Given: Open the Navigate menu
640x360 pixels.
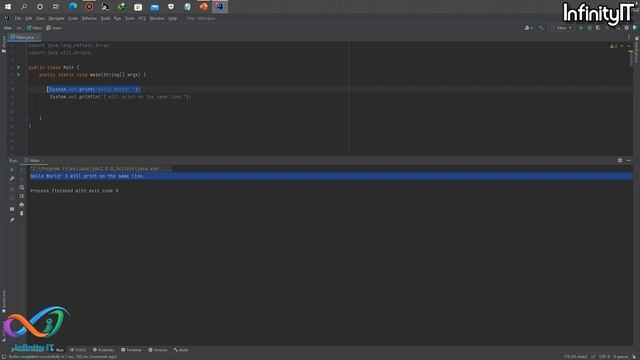Looking at the screenshot, I should 56,18.
